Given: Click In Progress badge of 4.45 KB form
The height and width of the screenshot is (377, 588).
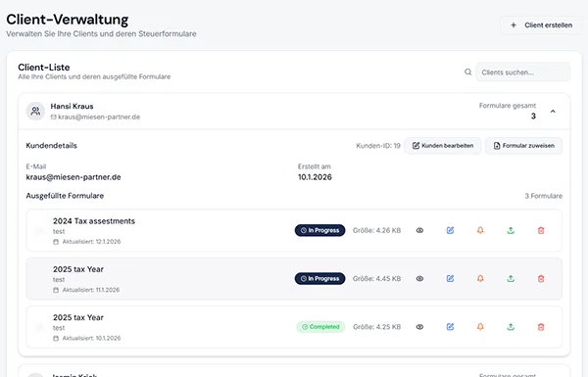Looking at the screenshot, I should [x=319, y=278].
